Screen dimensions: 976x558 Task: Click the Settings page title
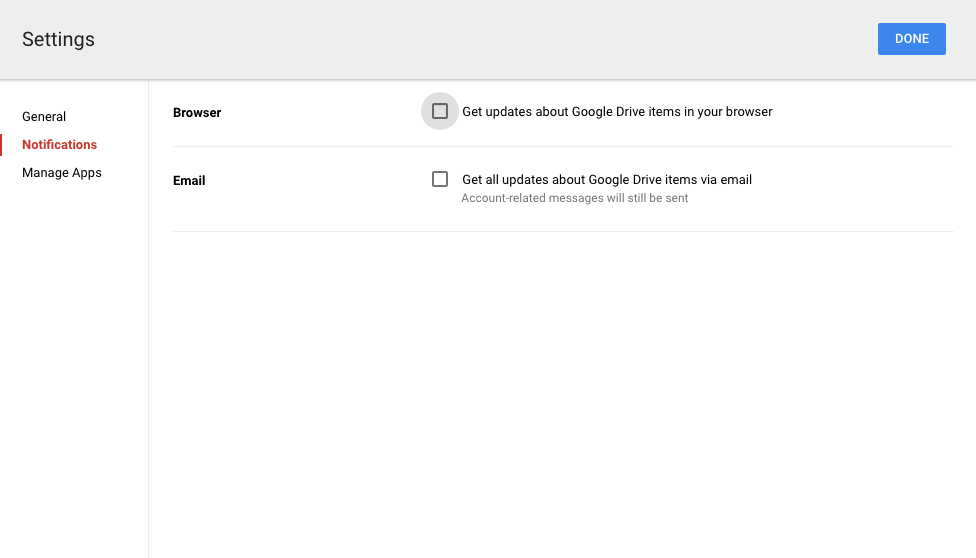(x=58, y=40)
